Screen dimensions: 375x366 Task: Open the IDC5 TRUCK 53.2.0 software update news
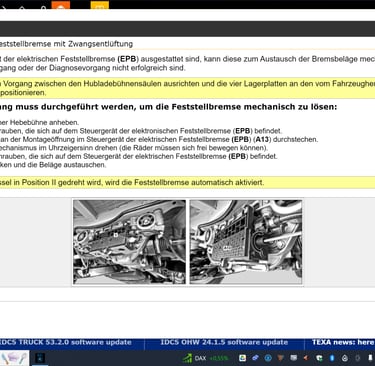point(66,342)
